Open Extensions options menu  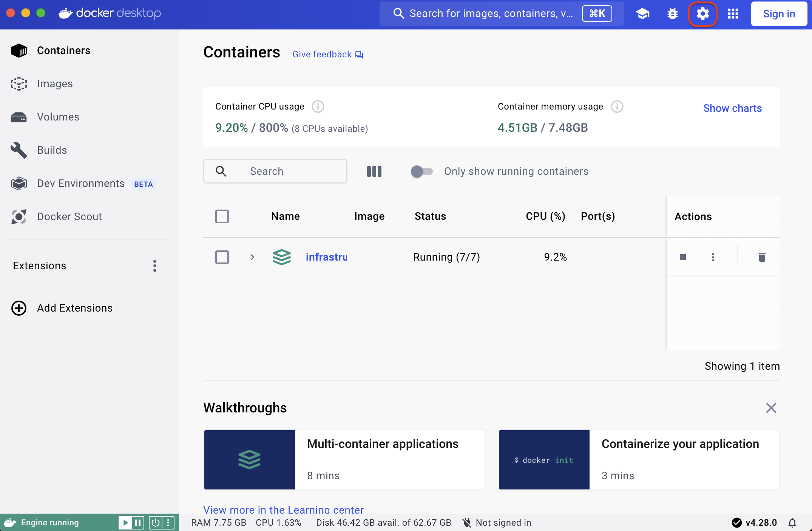point(155,265)
